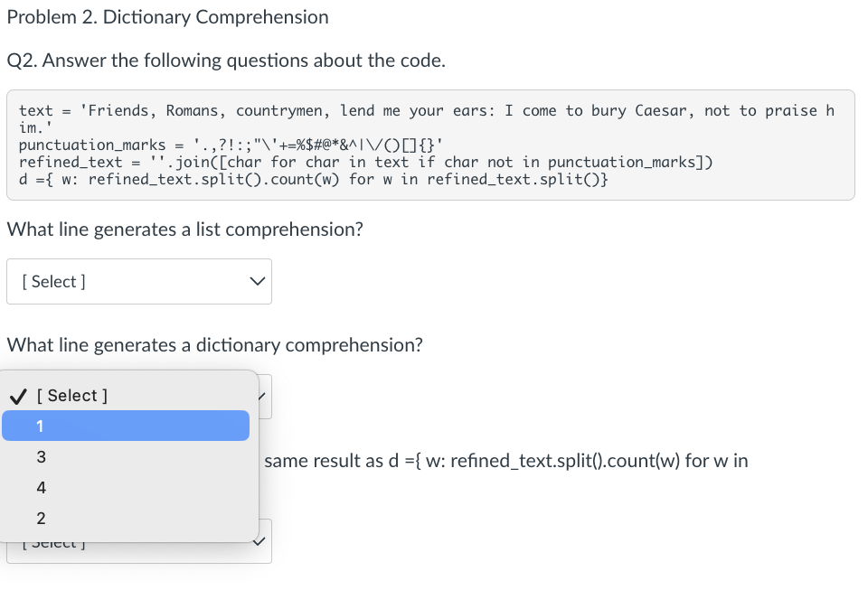Choose option 3 in the open dropdown list
Image resolution: width=868 pixels, height=609 pixels.
coord(126,457)
